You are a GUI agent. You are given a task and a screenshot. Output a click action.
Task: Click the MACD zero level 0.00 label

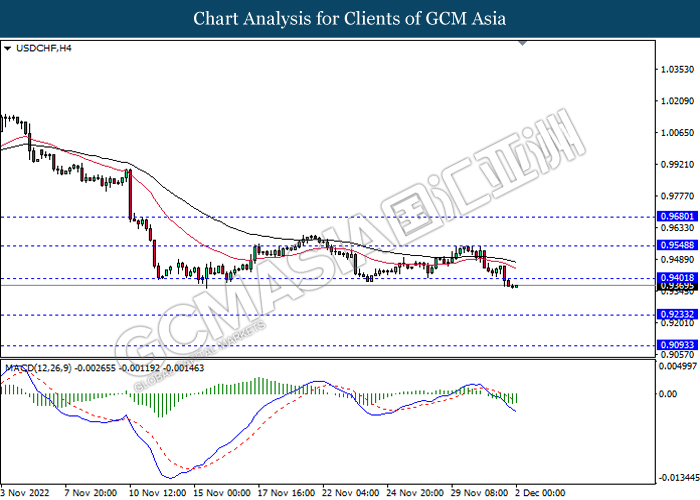tap(668, 394)
